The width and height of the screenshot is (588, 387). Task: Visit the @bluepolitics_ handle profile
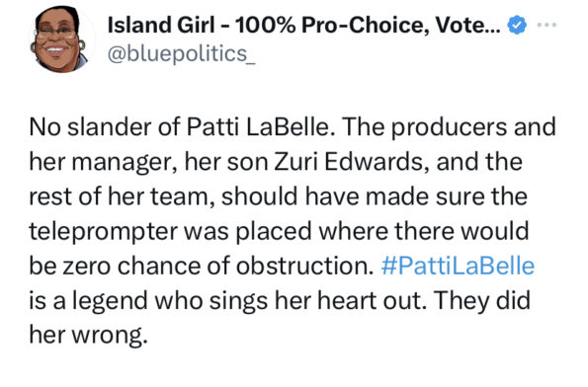182,54
